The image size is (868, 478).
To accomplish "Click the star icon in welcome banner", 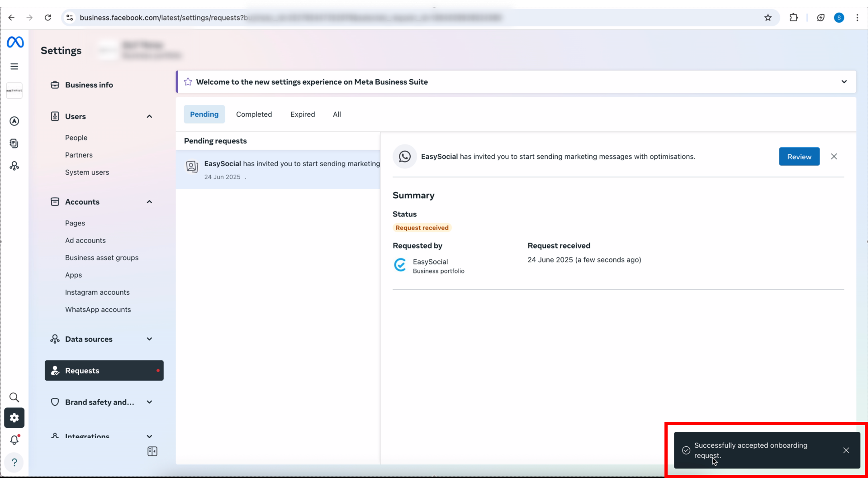I will pos(188,82).
